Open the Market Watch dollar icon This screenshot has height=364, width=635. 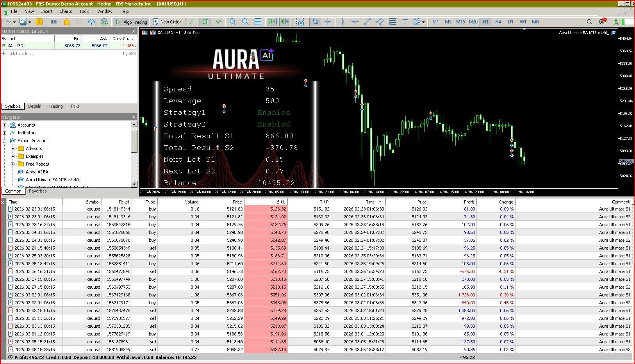coord(39,22)
